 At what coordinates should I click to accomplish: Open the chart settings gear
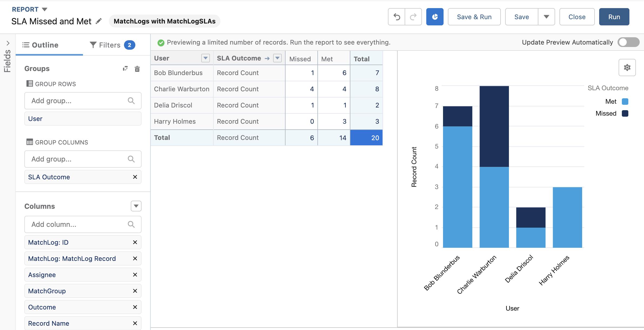click(x=627, y=68)
